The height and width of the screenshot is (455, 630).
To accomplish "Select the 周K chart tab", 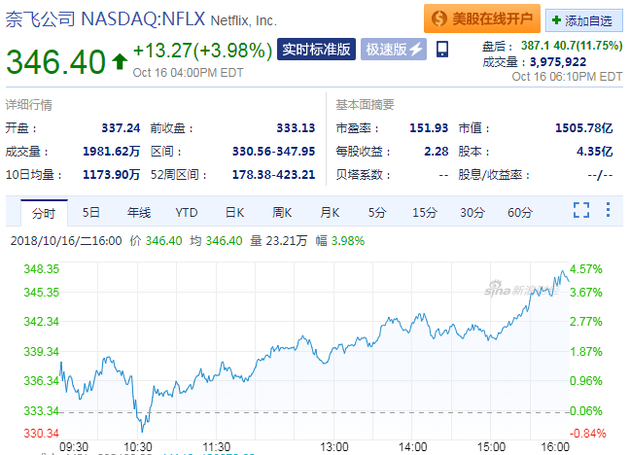I will (282, 212).
